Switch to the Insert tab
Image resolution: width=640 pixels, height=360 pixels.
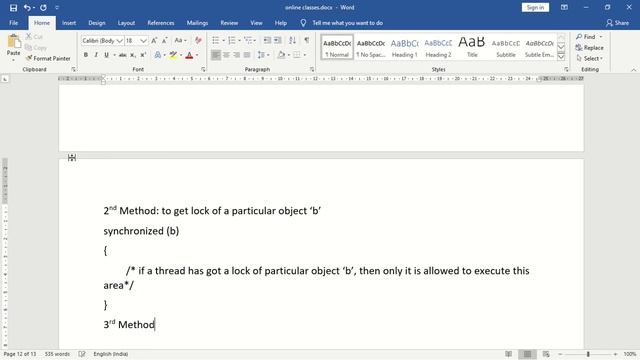[x=69, y=23]
